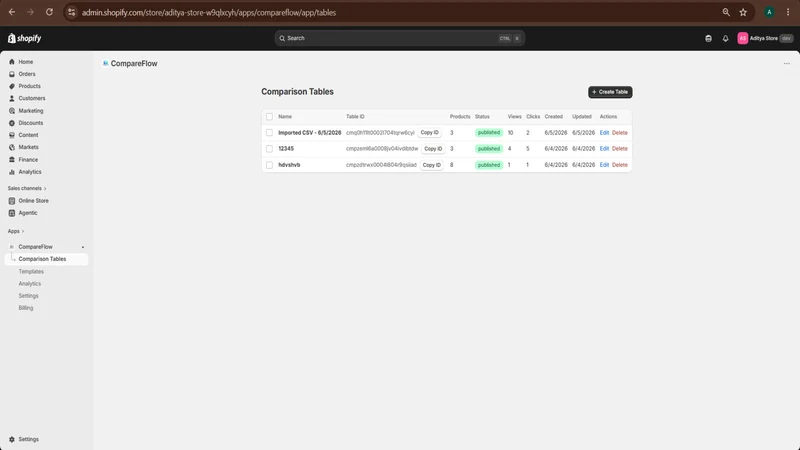Click the hdvshvb table name
The image size is (800, 450).
[289, 165]
